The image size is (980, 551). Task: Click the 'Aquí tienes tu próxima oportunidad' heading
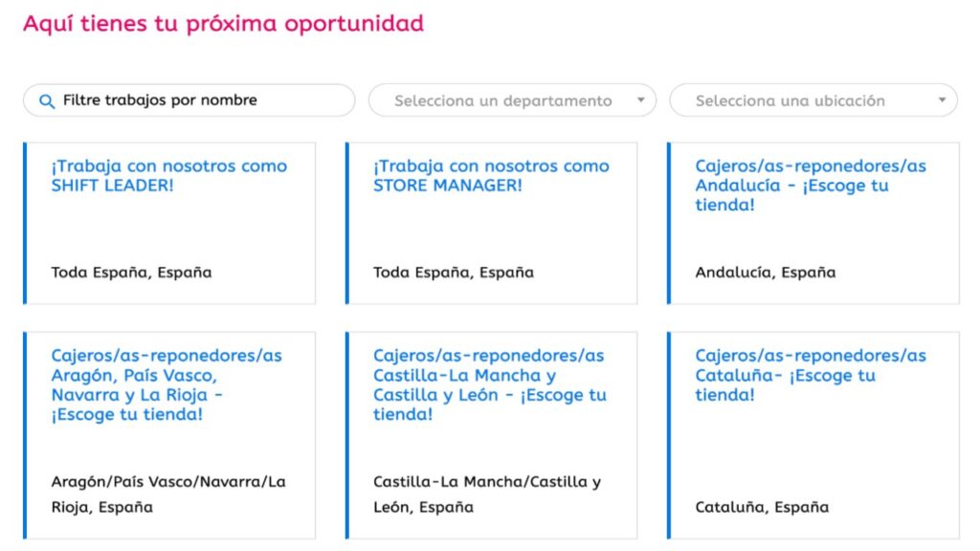pyautogui.click(x=225, y=23)
